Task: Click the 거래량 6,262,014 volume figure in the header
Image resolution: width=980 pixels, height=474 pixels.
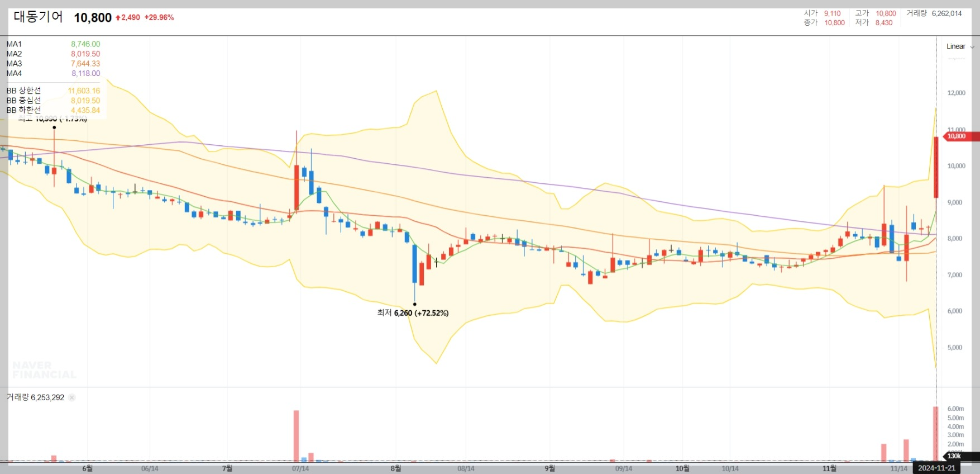Action: tap(934, 13)
